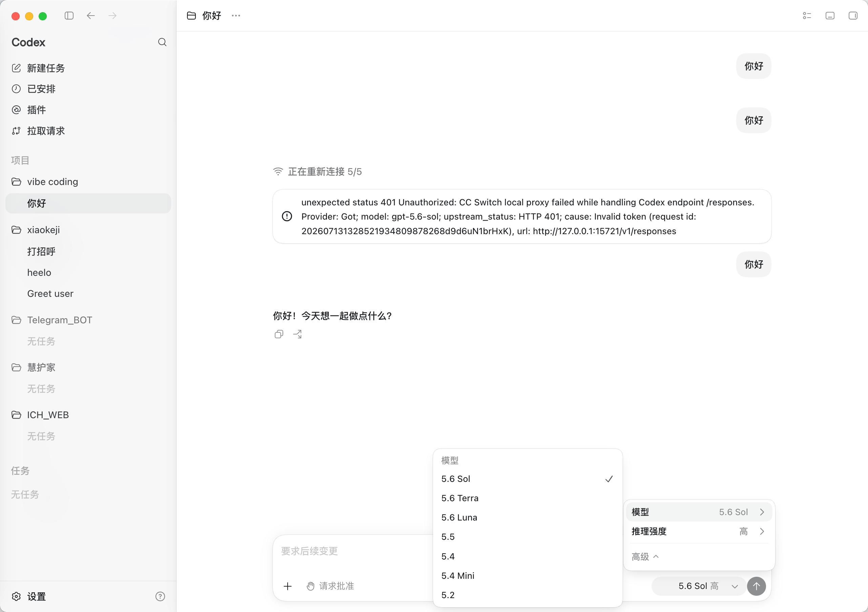Send message with the up arrow button

(757, 586)
